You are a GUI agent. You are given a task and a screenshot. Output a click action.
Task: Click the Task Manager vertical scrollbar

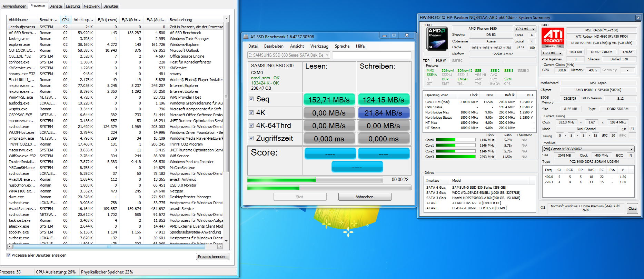226,129
